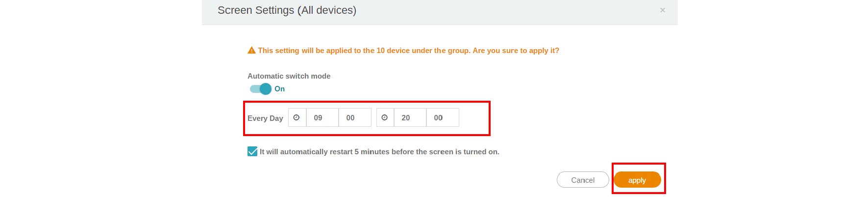Image resolution: width=868 pixels, height=197 pixels.
Task: Select the start minute field after 09
Action: [x=354, y=117]
